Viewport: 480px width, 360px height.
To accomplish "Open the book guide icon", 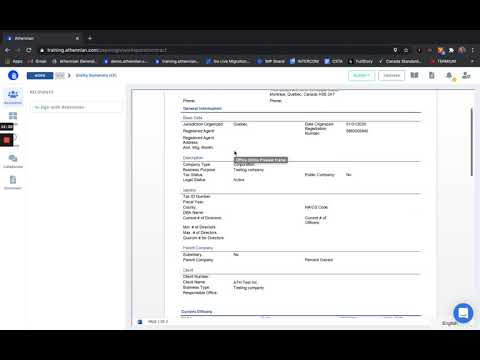I will (414, 75).
